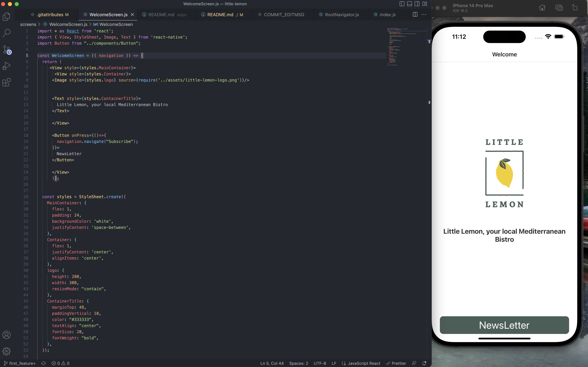Switch to the COMMIT_EDITMSG tab
This screenshot has width=588, height=367.
(284, 14)
